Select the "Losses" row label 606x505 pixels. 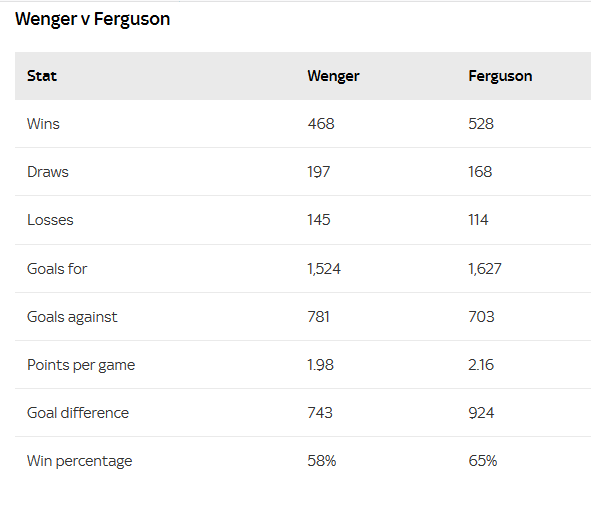point(50,220)
